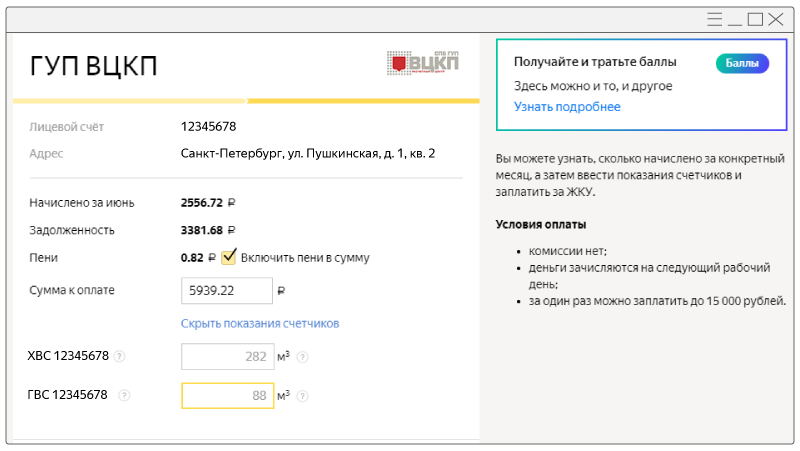The image size is (800, 451).
Task: Click the ХВС meter reading field
Action: 227,357
